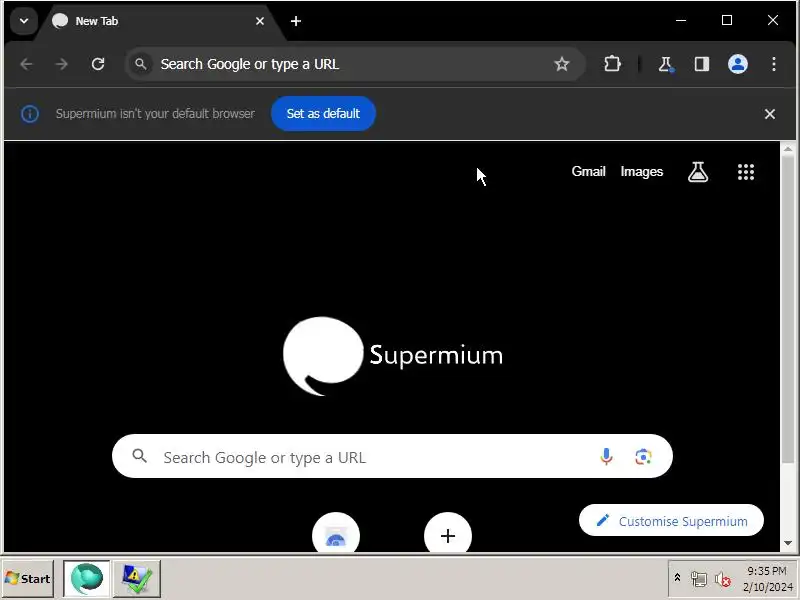Open the taskbar app with warning checkmark
This screenshot has height=600, width=800.
pyautogui.click(x=137, y=579)
